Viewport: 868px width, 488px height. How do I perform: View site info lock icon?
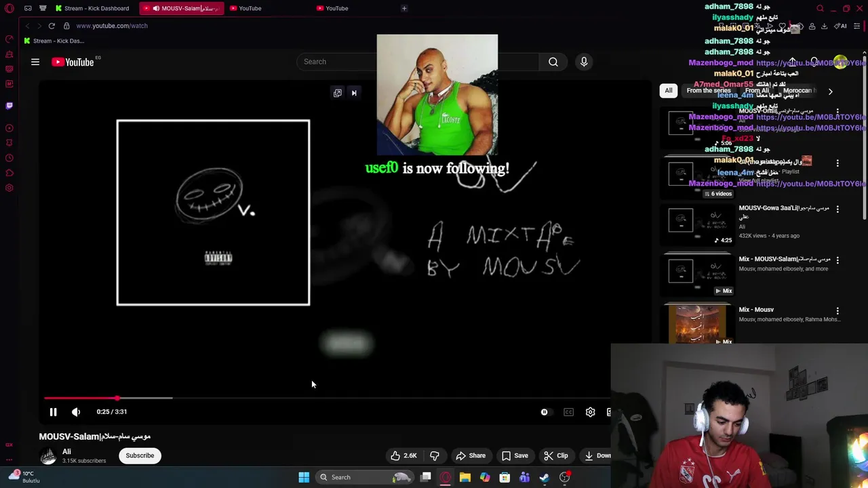coord(66,26)
